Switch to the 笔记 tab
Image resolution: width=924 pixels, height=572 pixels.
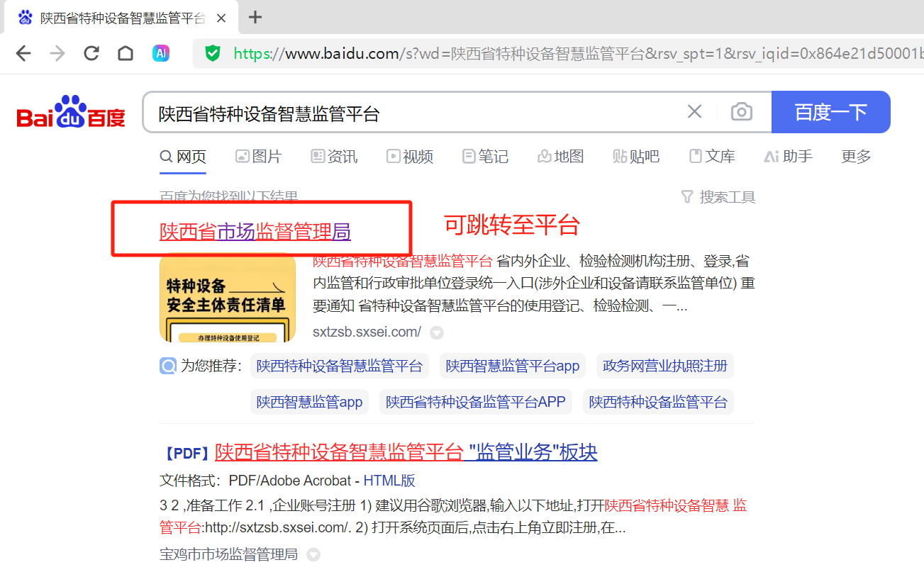click(x=485, y=157)
